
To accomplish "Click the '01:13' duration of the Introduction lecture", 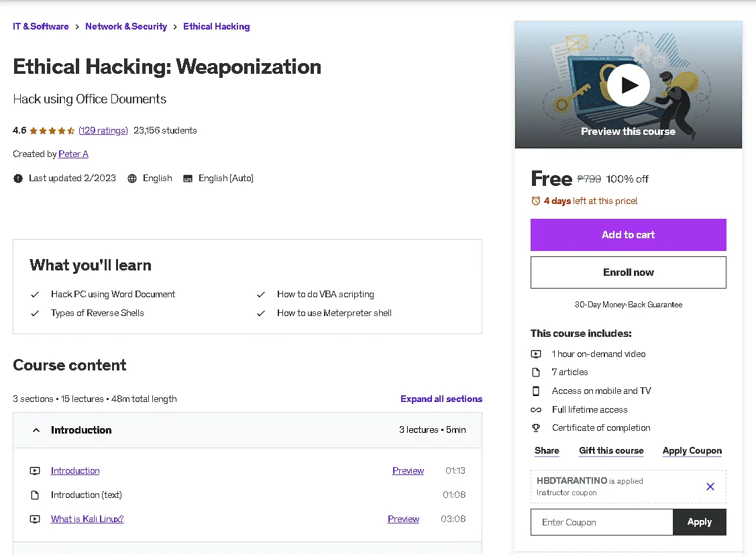I will pos(455,470).
